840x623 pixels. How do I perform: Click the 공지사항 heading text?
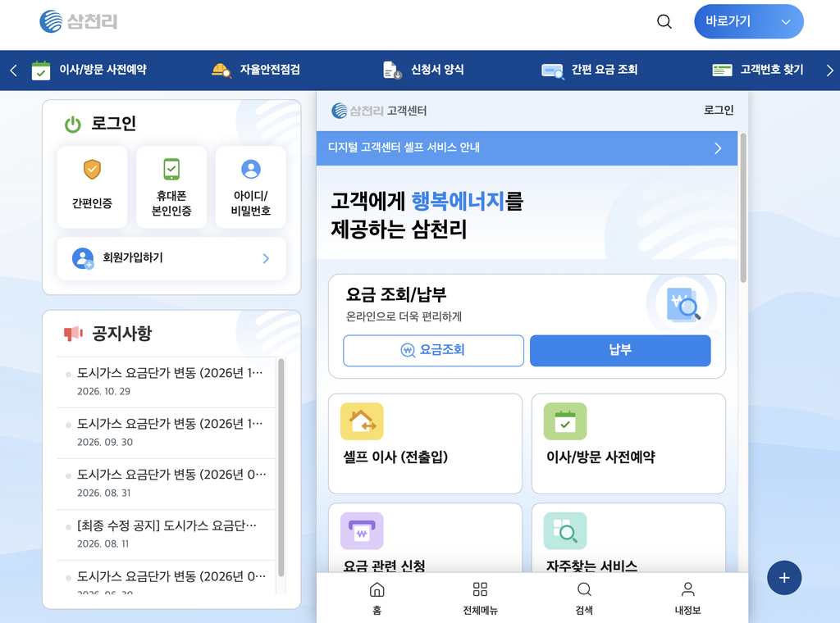click(122, 334)
